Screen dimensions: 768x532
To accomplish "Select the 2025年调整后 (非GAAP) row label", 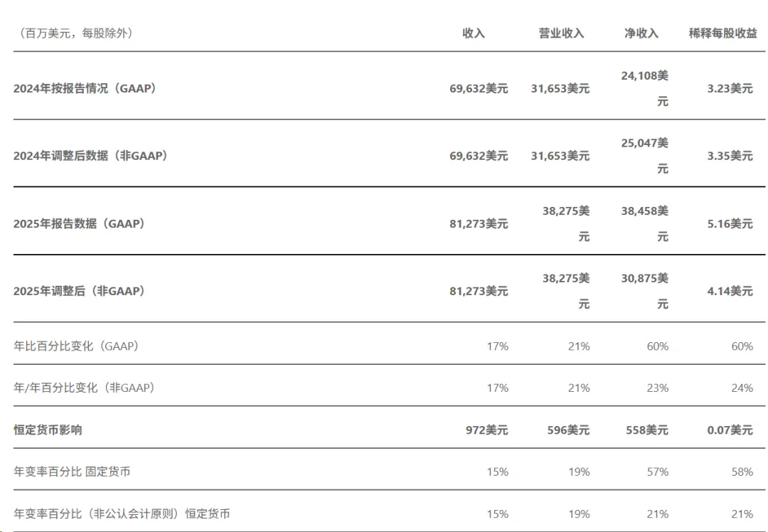I will [80, 291].
